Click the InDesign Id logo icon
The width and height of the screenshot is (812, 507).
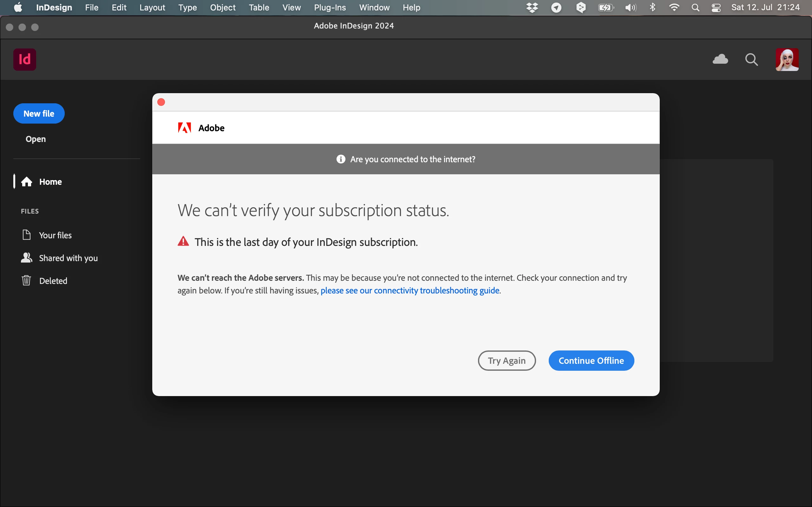(24, 59)
